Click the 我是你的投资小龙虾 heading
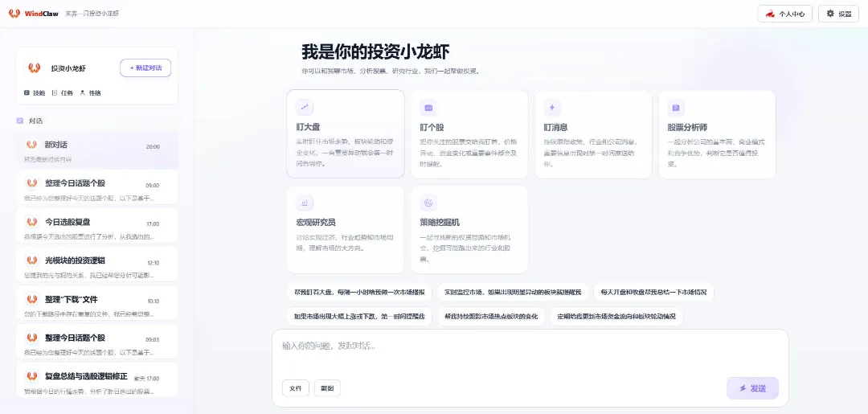Screen dimensions: 868x414 [x=375, y=51]
